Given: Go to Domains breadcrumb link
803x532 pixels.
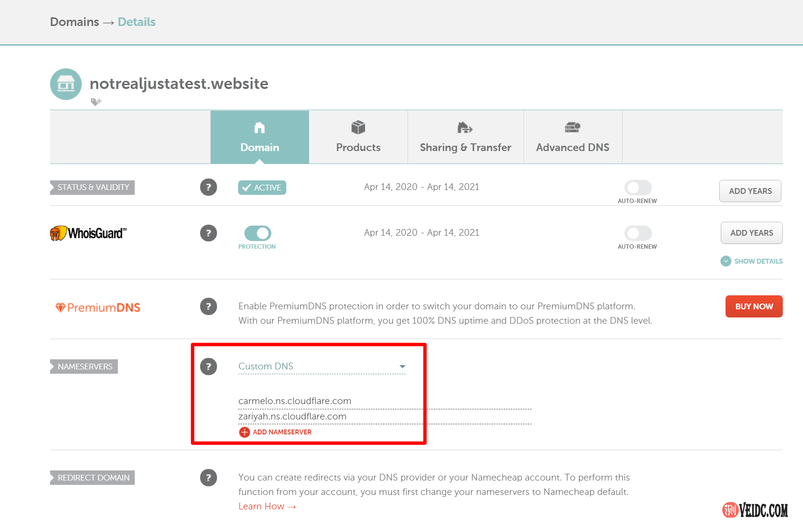Looking at the screenshot, I should 75,22.
